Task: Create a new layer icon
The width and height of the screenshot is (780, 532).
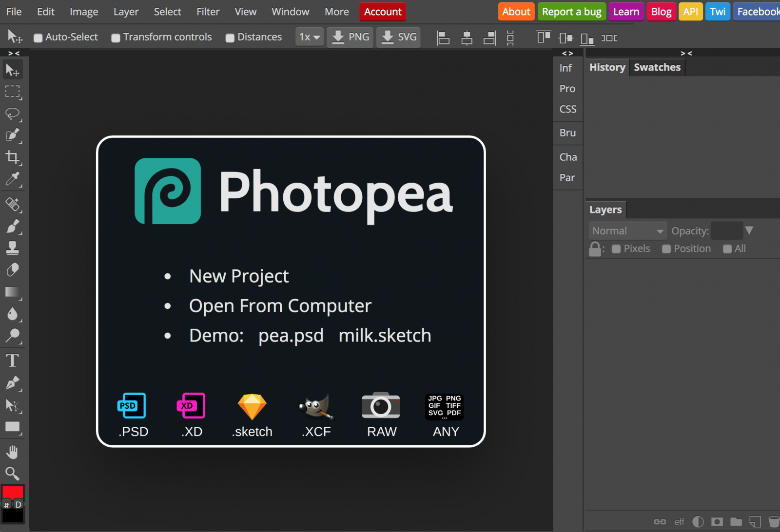Action: (x=755, y=522)
